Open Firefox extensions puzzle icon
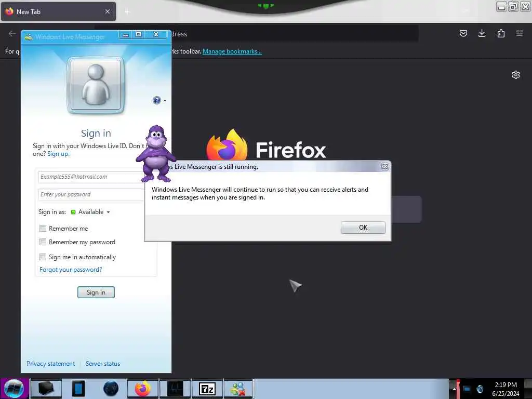 501,33
